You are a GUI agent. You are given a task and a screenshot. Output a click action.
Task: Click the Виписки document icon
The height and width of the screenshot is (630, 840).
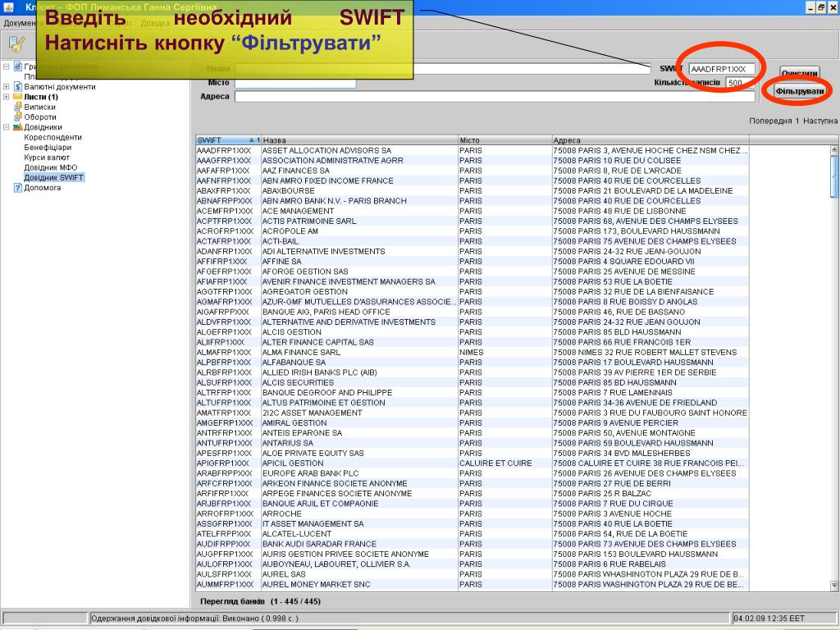pos(18,107)
